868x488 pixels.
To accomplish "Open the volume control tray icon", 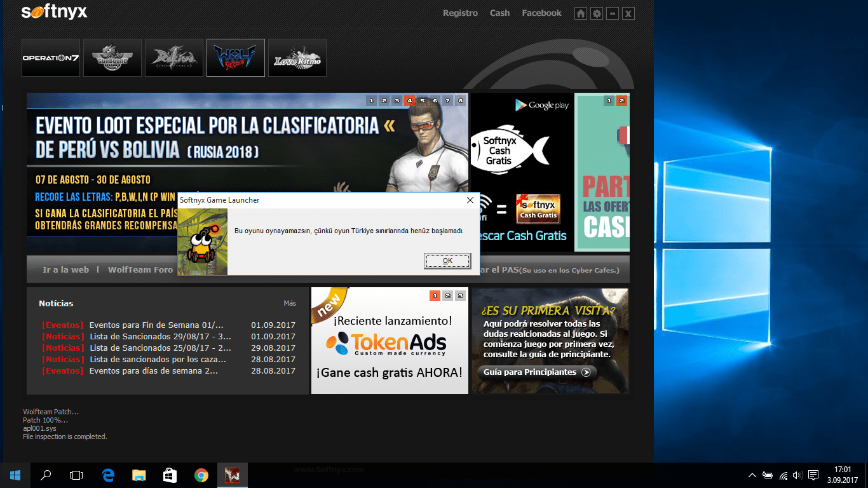I will pyautogui.click(x=797, y=475).
